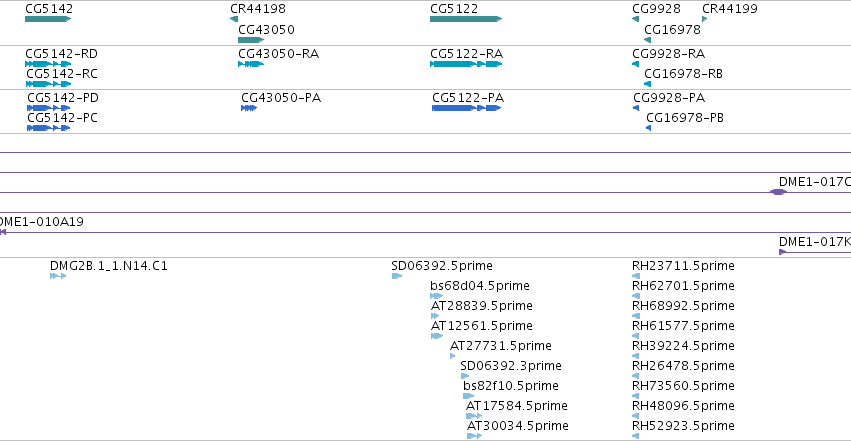
Task: Click the CG5142-PC label text
Action: click(62, 118)
